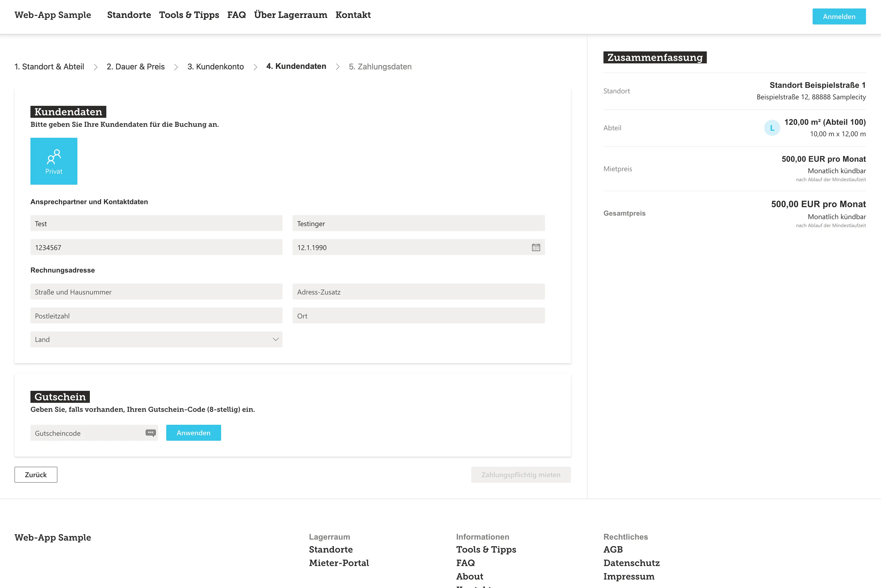881x588 pixels.
Task: Select step 5. Zahlungsdaten
Action: pyautogui.click(x=380, y=67)
